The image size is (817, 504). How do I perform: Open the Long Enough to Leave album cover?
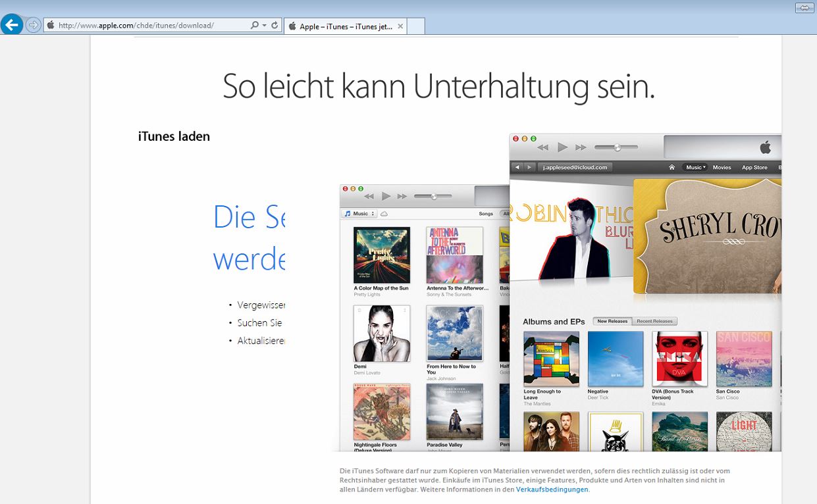(x=551, y=359)
